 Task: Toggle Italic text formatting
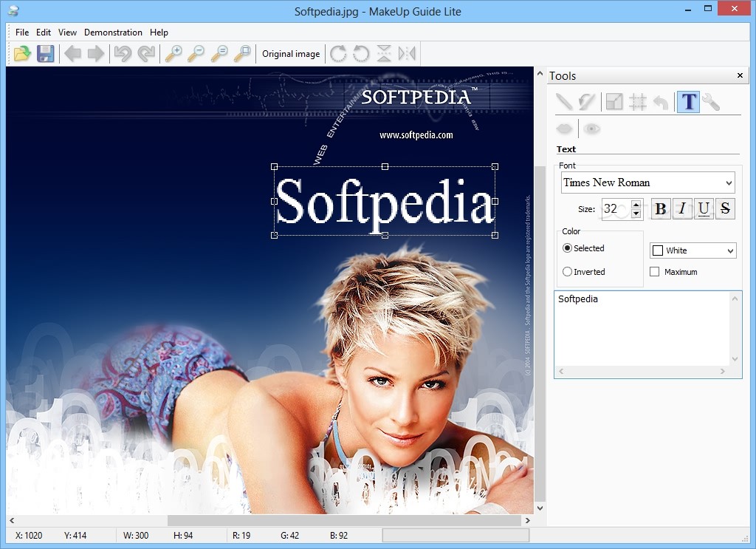[x=682, y=208]
